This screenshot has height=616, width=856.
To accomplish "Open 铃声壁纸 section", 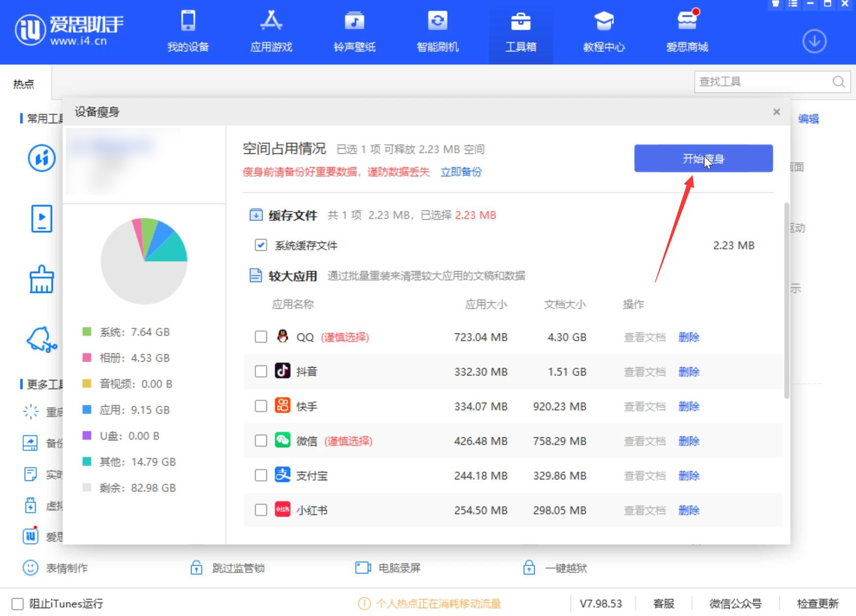I will [x=354, y=33].
